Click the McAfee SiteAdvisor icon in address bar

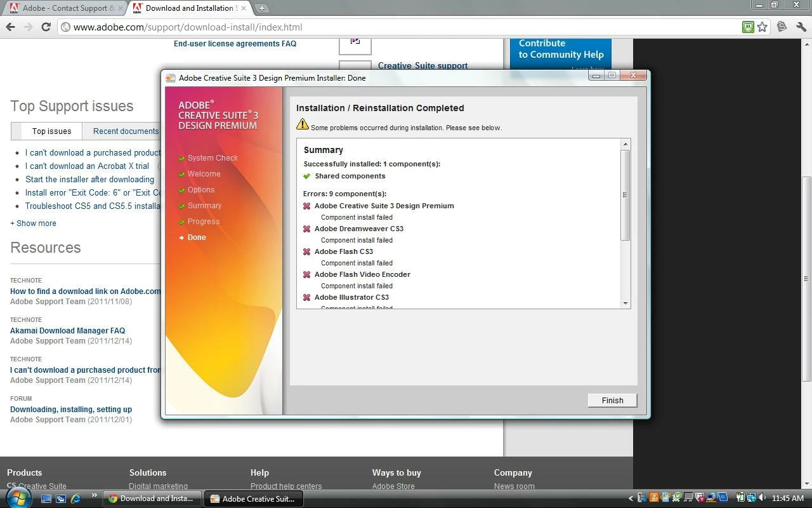coord(748,27)
